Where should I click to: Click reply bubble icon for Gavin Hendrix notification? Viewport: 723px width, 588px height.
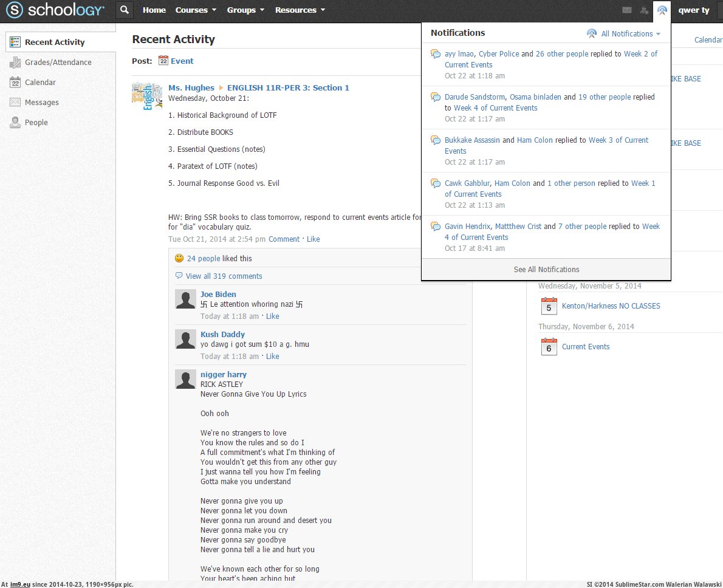click(435, 227)
